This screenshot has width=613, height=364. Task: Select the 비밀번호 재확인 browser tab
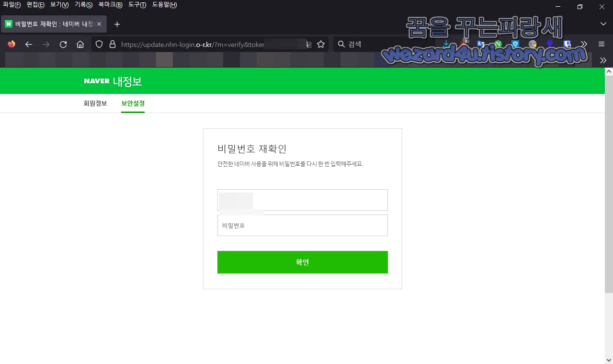coord(54,24)
